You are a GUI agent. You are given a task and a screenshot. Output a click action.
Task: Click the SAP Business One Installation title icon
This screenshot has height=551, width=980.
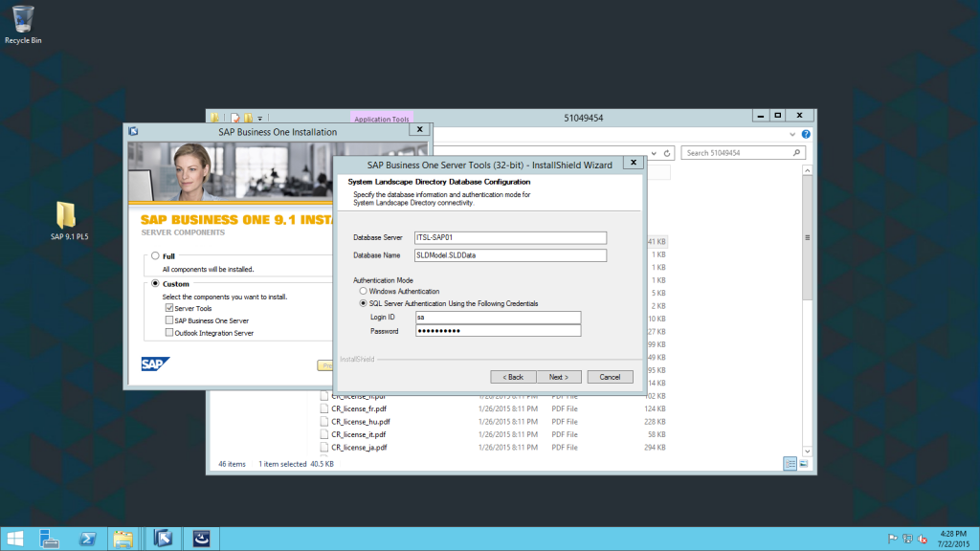(x=133, y=131)
